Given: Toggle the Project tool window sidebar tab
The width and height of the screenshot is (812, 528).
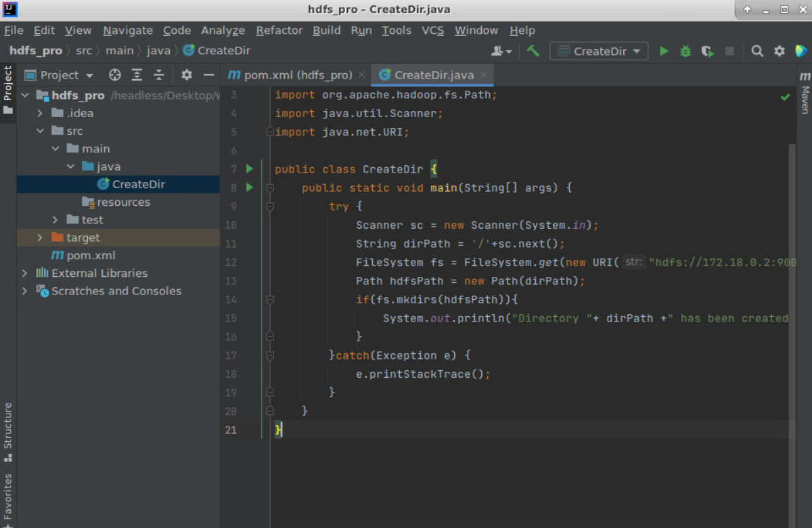Looking at the screenshot, I should pos(8,88).
